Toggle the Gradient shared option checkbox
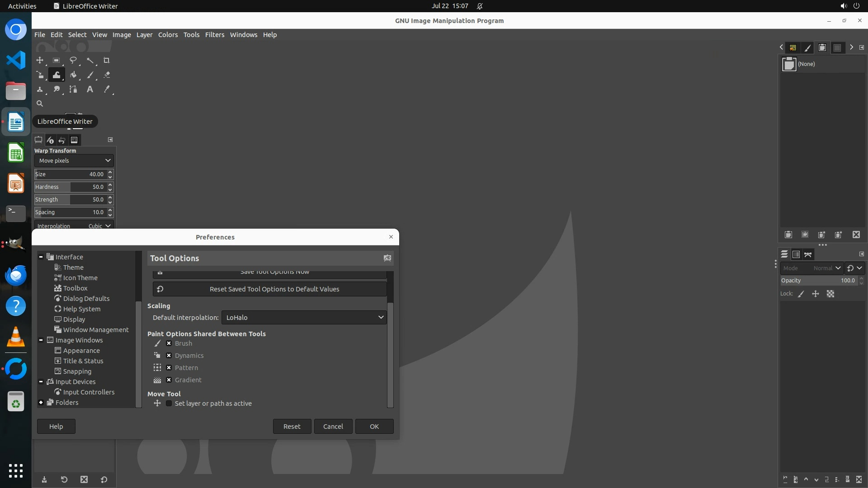 click(169, 380)
